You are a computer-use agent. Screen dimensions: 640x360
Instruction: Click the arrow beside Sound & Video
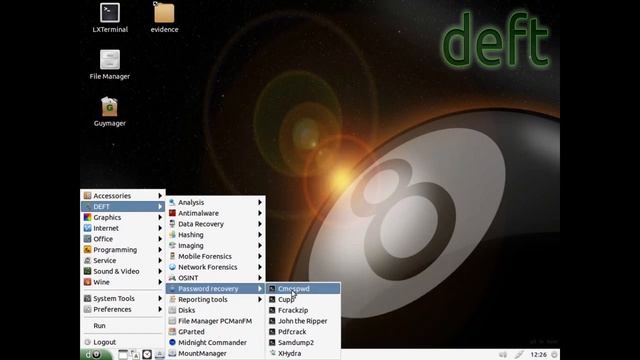point(160,271)
